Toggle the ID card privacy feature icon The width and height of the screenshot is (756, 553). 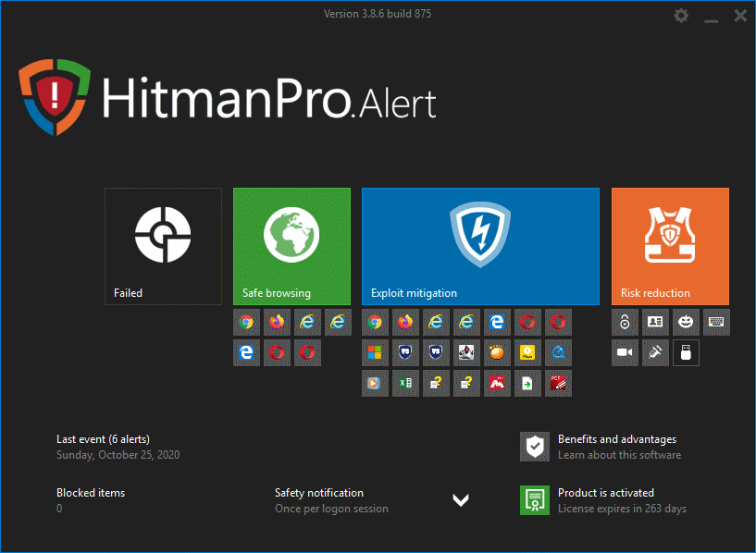[655, 322]
